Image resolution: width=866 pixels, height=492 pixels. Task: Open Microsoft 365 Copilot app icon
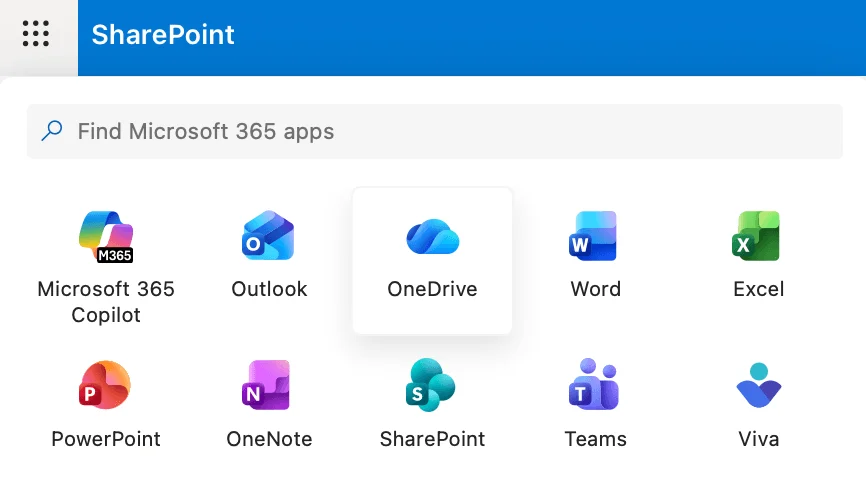(106, 236)
